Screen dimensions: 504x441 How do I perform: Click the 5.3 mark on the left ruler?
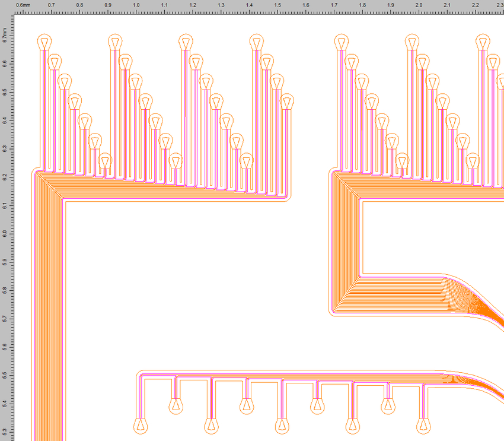[5, 432]
